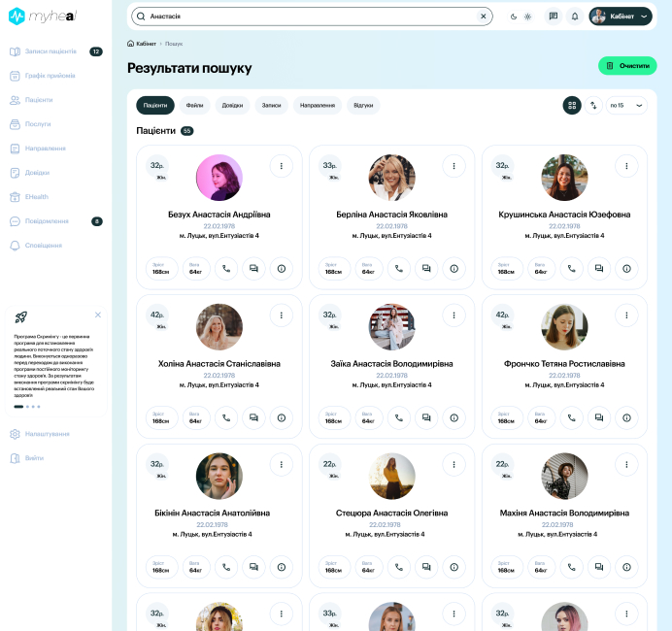Open chat with Берліна Анастасія Яковлівна

425,269
